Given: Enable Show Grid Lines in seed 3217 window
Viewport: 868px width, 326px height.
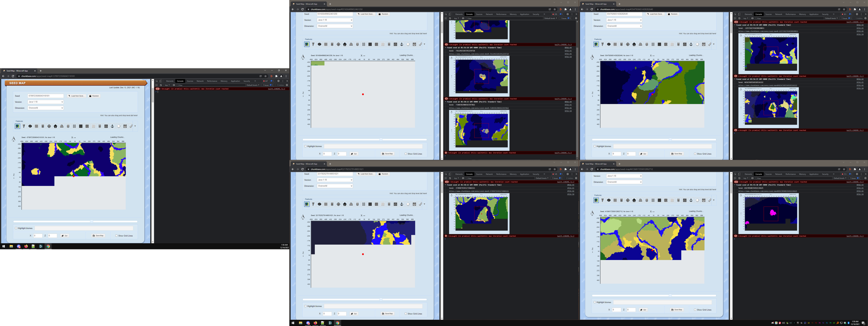Looking at the screenshot, I should (x=406, y=313).
